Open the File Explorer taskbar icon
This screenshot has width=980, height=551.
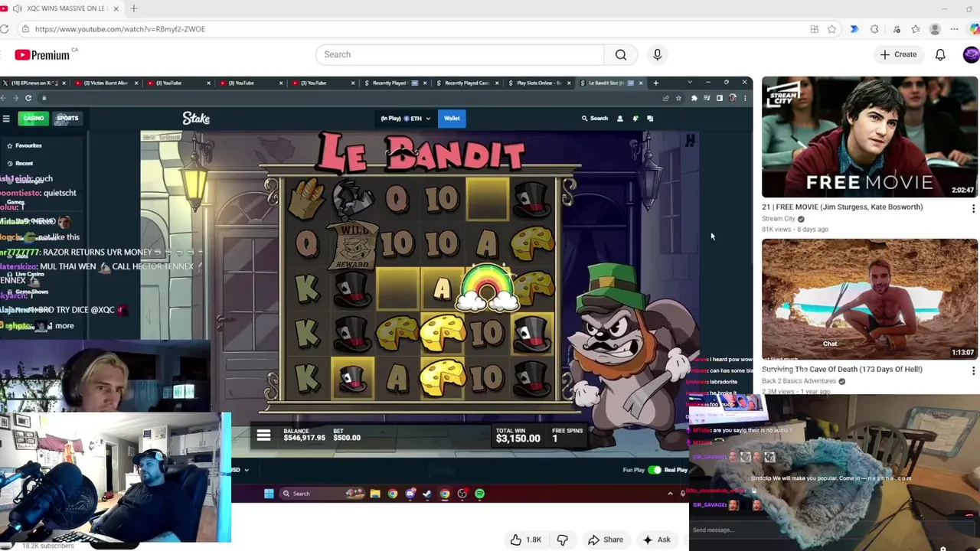tap(375, 494)
